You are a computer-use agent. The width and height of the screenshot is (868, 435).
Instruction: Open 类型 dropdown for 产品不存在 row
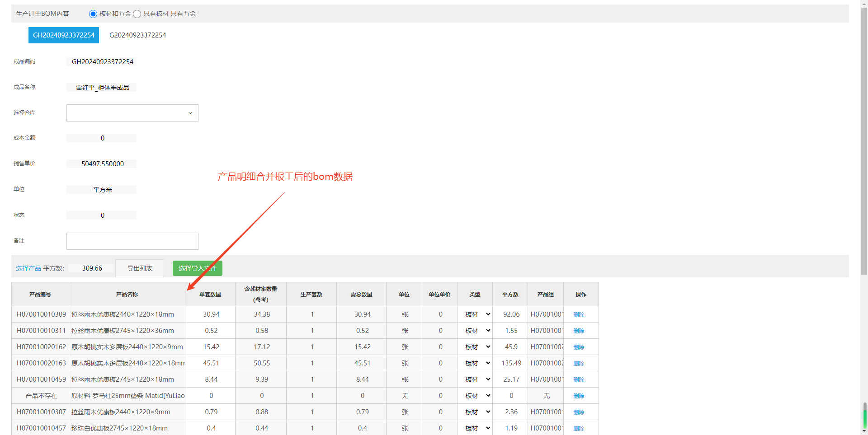pyautogui.click(x=477, y=396)
